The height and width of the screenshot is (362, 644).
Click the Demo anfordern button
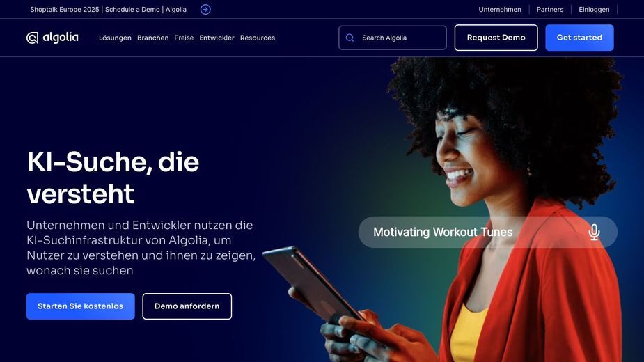pyautogui.click(x=187, y=306)
